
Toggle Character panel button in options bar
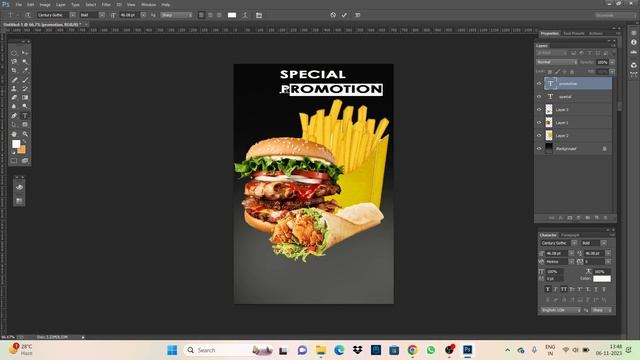coord(259,15)
